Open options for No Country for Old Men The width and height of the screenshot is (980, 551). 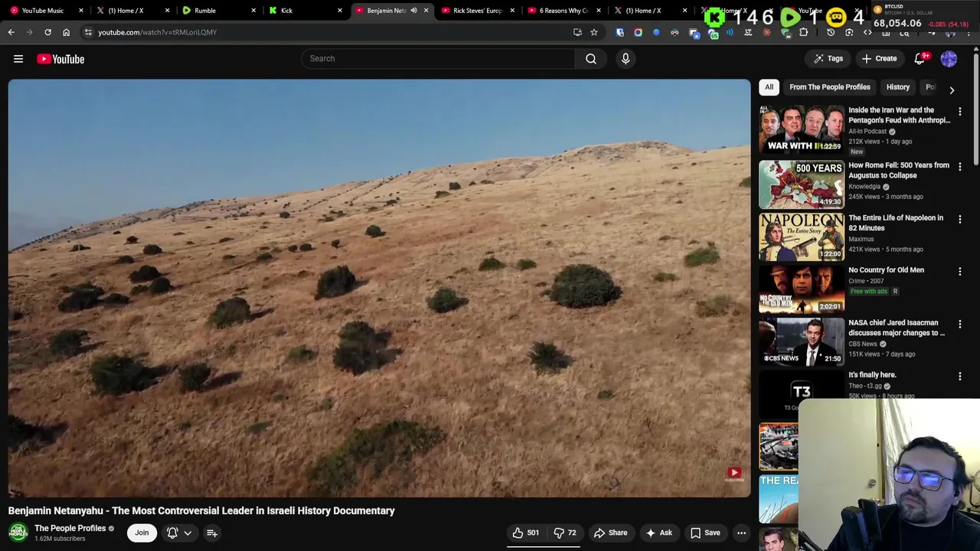point(960,272)
